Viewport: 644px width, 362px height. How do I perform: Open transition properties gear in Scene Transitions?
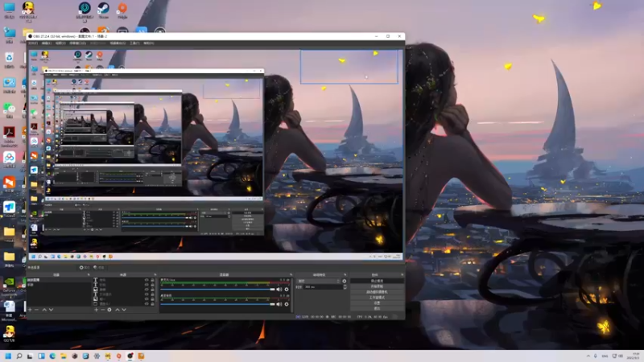pyautogui.click(x=345, y=281)
